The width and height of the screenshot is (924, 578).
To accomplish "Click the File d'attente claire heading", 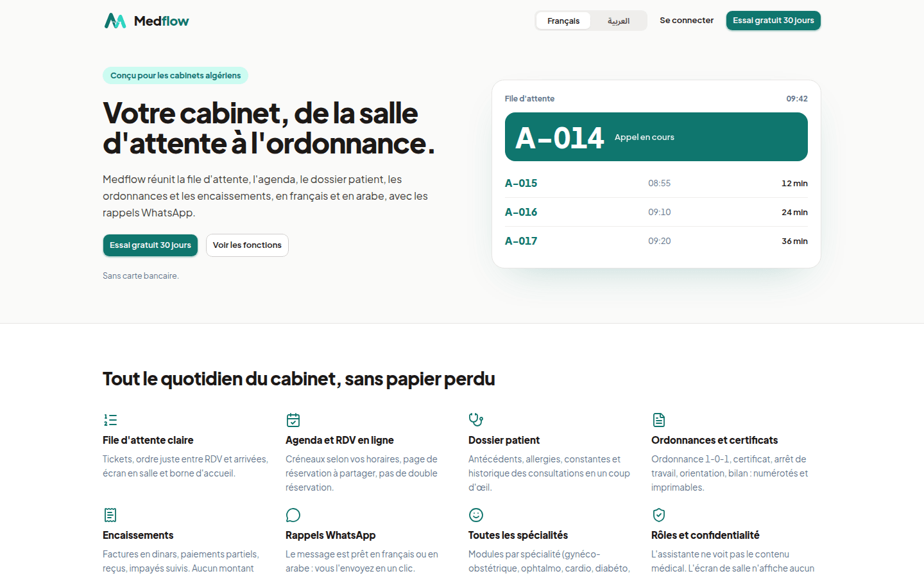I will point(148,440).
